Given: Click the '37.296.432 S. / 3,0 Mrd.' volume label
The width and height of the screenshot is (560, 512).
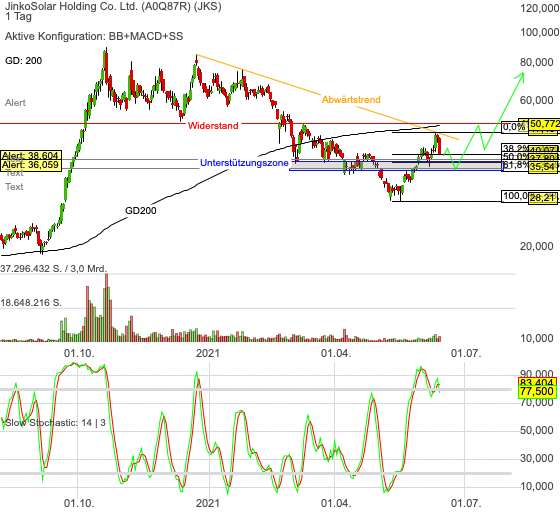Looking at the screenshot, I should 54,268.
